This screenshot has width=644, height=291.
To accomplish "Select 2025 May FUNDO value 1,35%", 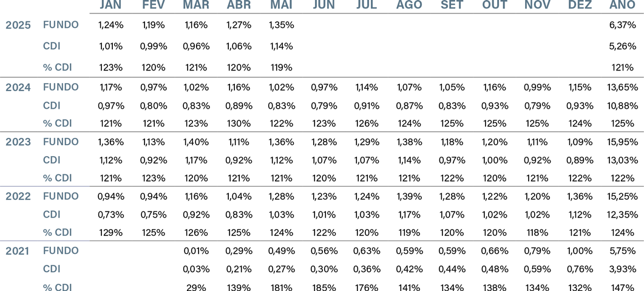I will 282,25.
